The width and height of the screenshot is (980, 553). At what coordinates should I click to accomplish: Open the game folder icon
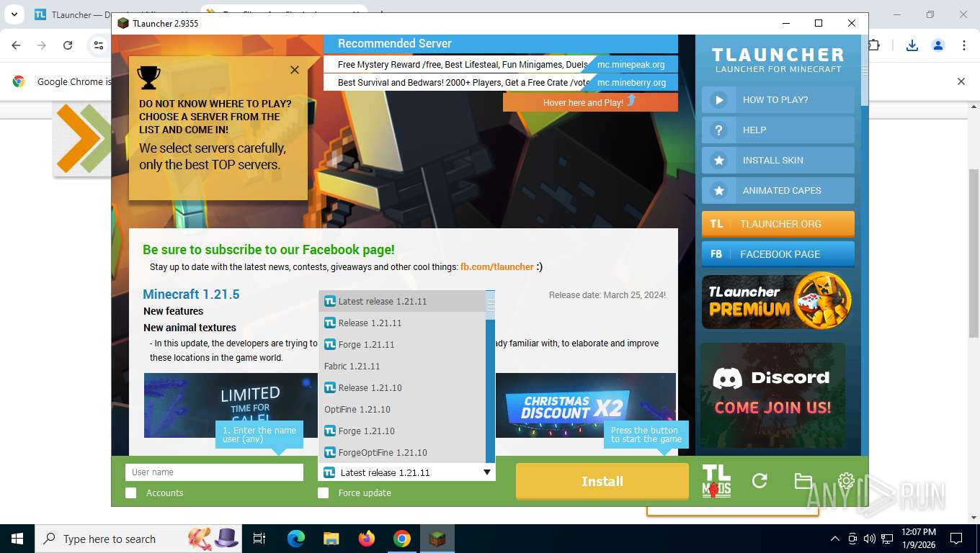point(803,481)
